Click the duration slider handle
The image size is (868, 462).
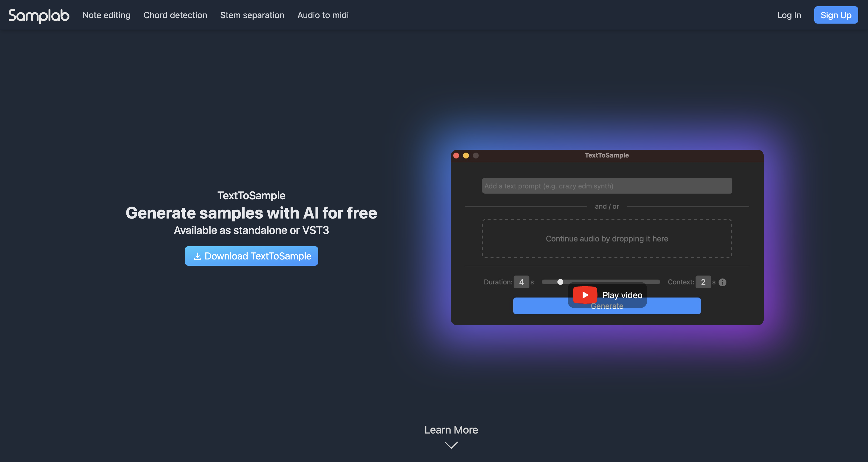(560, 282)
